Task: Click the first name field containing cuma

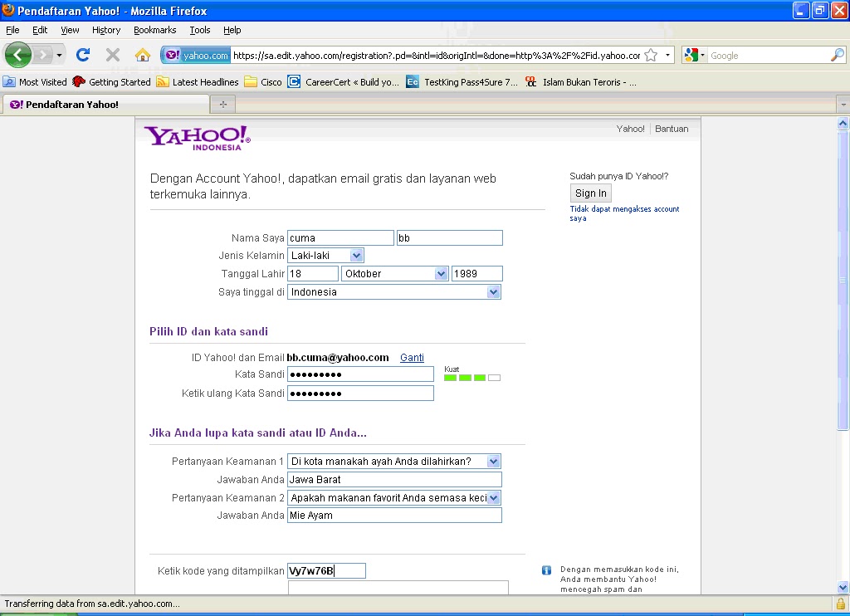Action: pyautogui.click(x=340, y=238)
